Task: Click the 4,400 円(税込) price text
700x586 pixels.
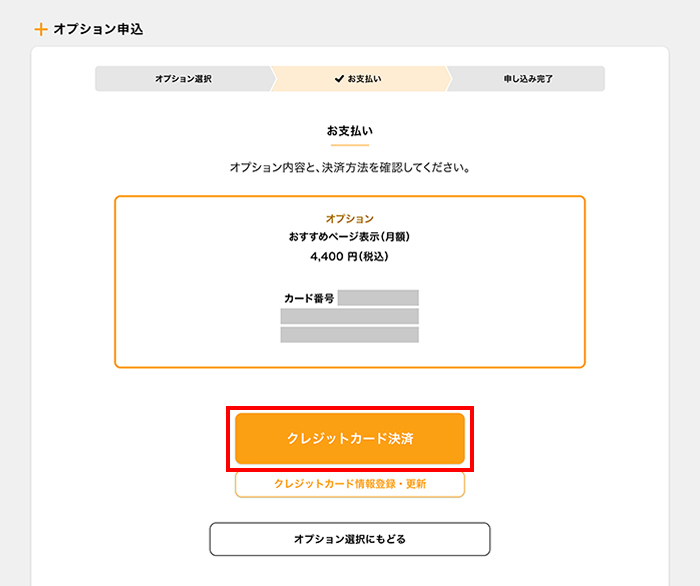Action: [x=350, y=256]
